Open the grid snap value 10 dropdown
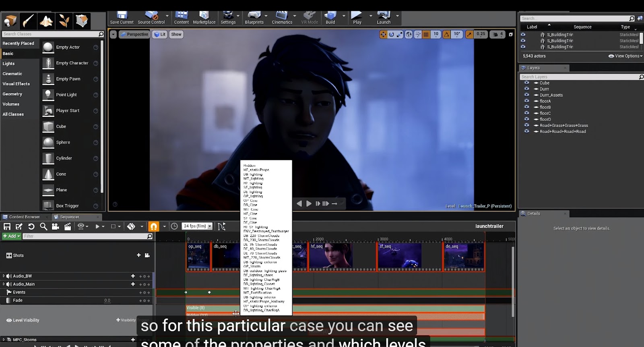The image size is (644, 347). coord(436,35)
